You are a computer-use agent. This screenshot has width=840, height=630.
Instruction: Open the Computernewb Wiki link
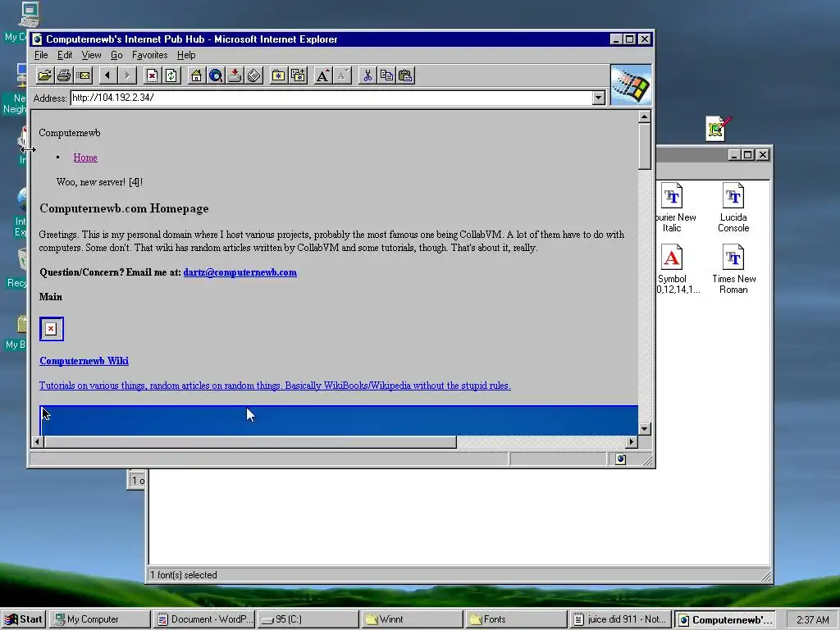84,361
